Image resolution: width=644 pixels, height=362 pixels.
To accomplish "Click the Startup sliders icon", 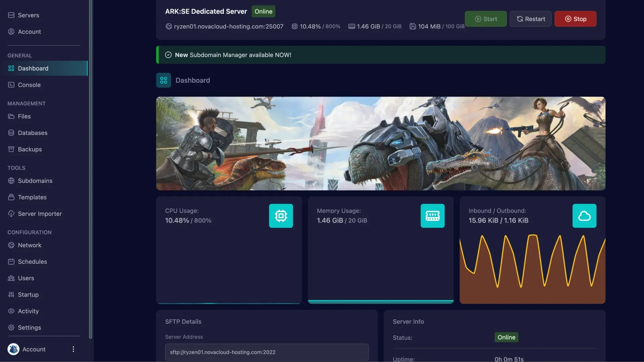I will pyautogui.click(x=11, y=294).
